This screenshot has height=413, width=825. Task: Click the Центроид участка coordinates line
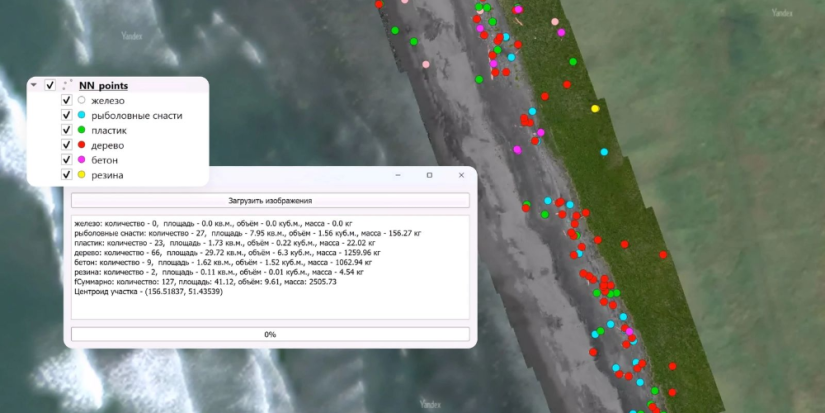[148, 292]
